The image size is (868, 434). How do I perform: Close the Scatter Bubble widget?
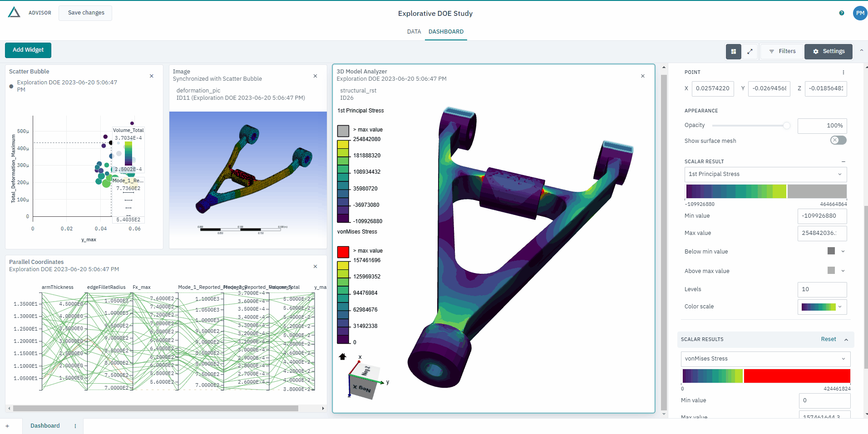point(152,76)
